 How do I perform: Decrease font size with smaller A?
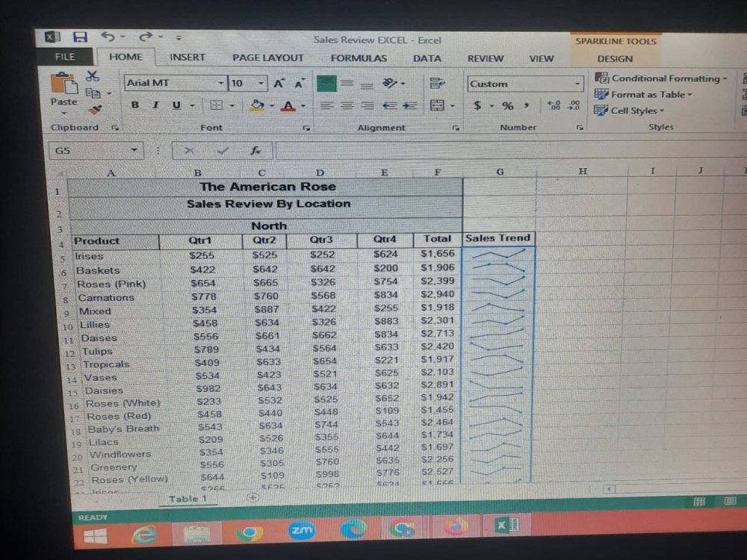[300, 84]
